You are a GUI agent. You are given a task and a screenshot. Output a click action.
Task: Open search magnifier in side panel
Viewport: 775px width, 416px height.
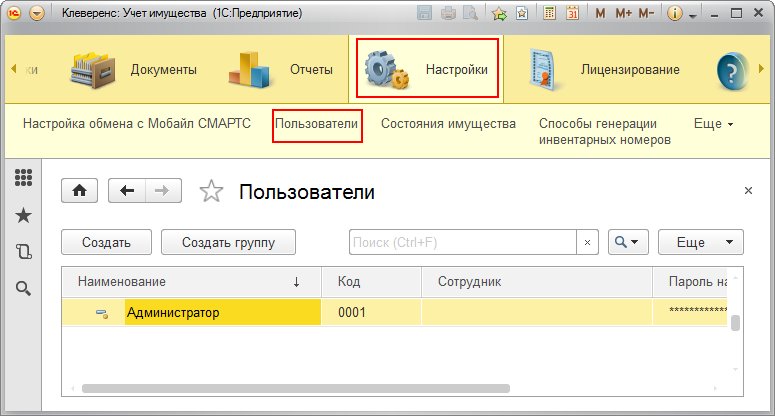pos(23,288)
